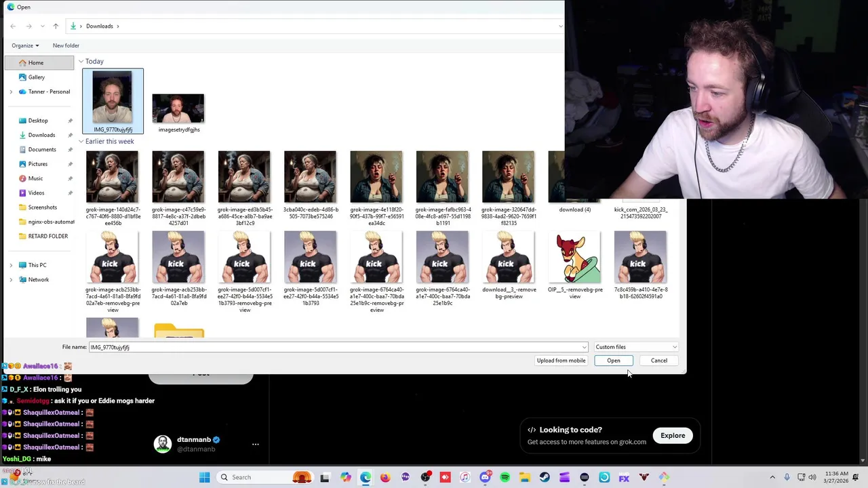This screenshot has height=488, width=868.
Task: Open the File name history dropdown
Action: 585,347
